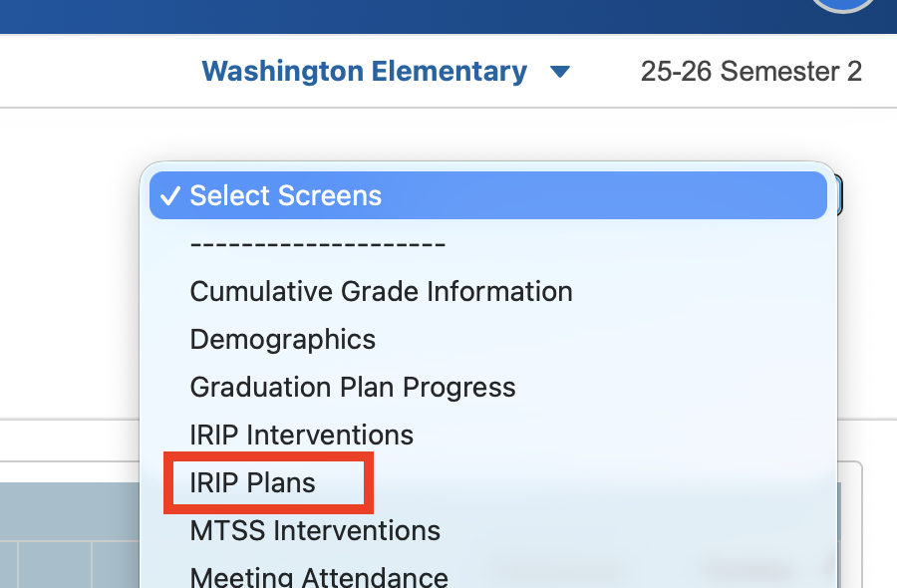Pick "Graduation Plan Progress" from the list

point(352,387)
